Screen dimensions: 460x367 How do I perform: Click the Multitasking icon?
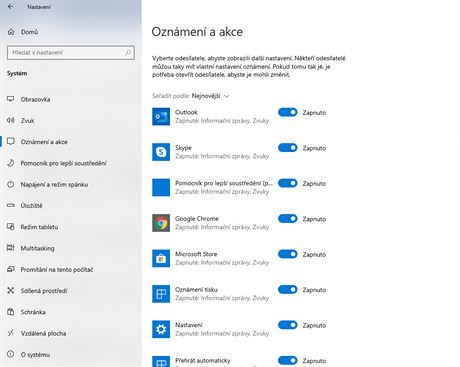[x=11, y=248]
